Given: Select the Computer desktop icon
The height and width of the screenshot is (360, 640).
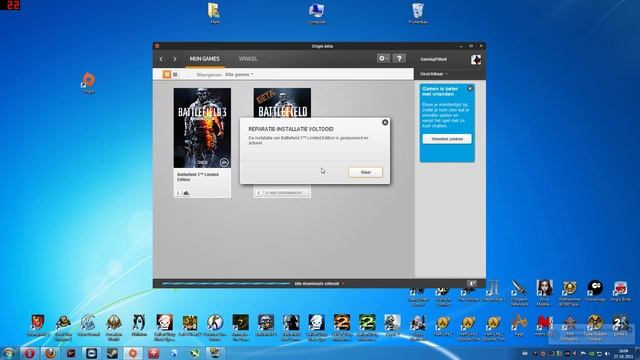Looking at the screenshot, I should pyautogui.click(x=316, y=13).
